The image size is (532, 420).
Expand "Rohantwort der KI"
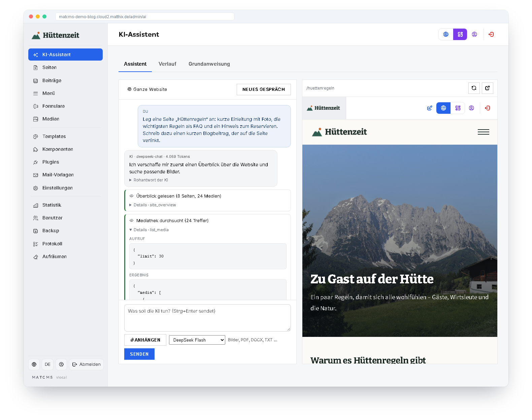point(148,180)
